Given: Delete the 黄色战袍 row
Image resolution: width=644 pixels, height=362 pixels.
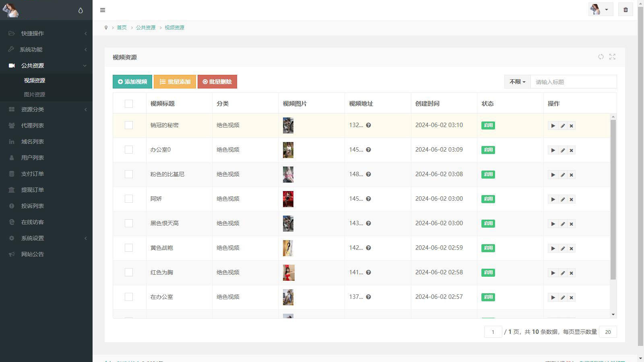Looking at the screenshot, I should 571,249.
